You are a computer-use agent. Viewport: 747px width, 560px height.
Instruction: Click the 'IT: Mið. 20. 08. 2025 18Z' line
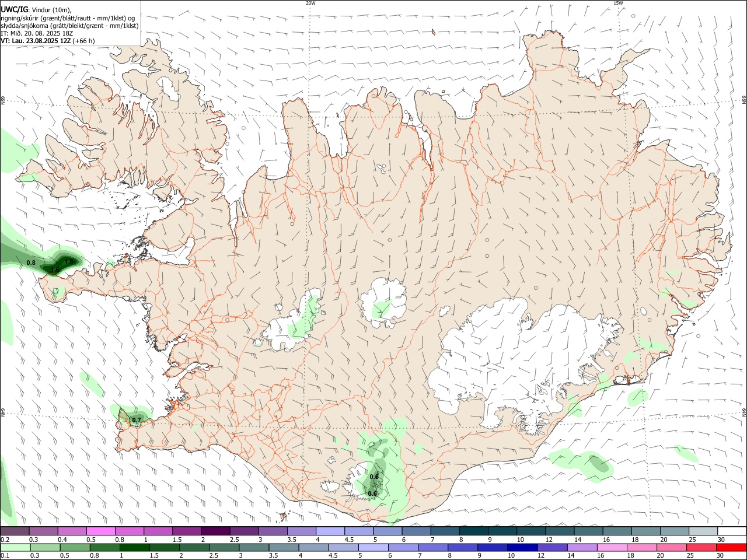pyautogui.click(x=37, y=33)
